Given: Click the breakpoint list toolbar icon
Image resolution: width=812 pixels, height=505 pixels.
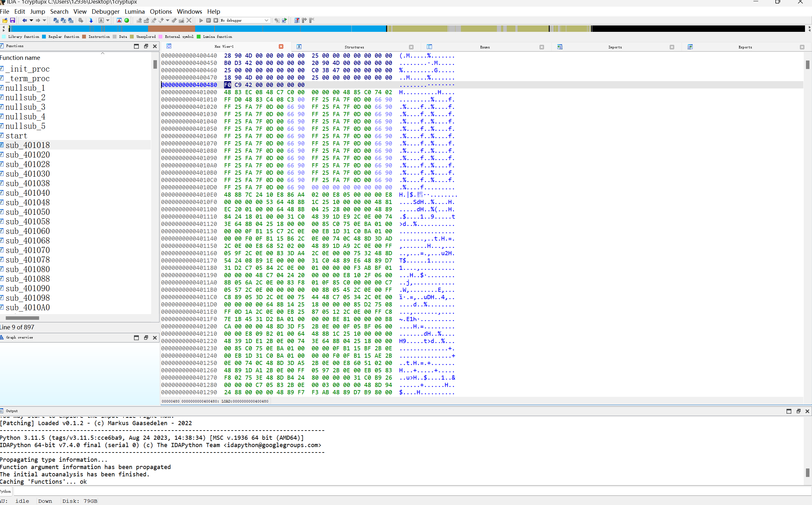Looking at the screenshot, I should [297, 20].
